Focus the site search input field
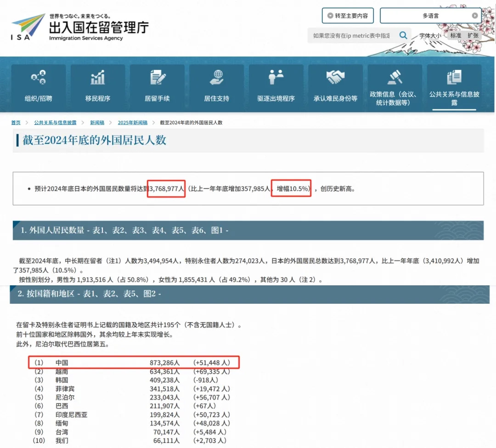This screenshot has height=448, width=496. pyautogui.click(x=351, y=35)
